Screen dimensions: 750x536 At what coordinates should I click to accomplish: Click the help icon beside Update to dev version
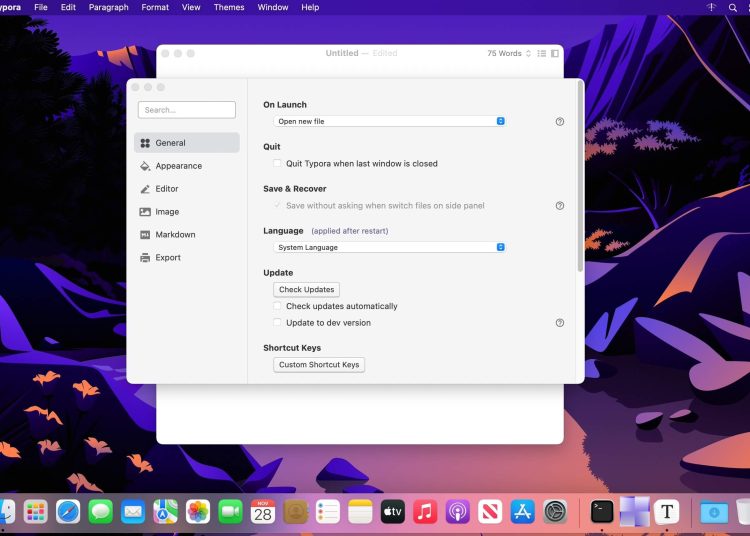click(x=560, y=323)
